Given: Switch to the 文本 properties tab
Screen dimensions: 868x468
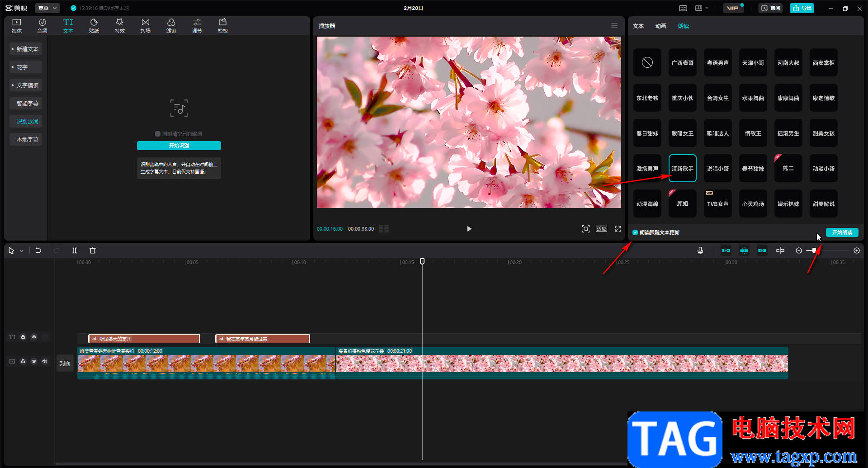Looking at the screenshot, I should (638, 26).
